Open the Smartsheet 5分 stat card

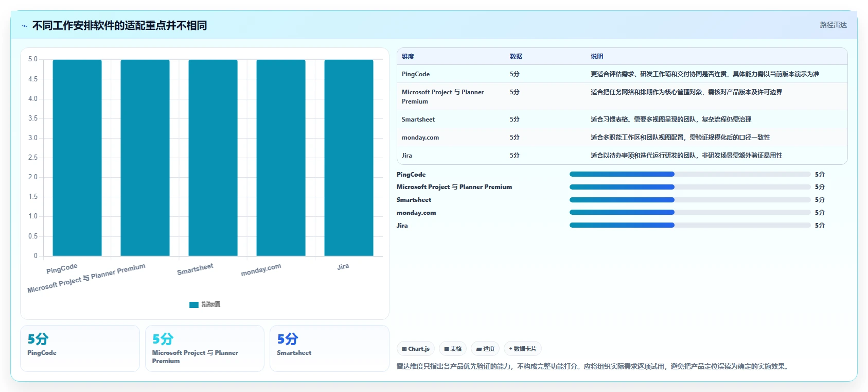tap(329, 348)
